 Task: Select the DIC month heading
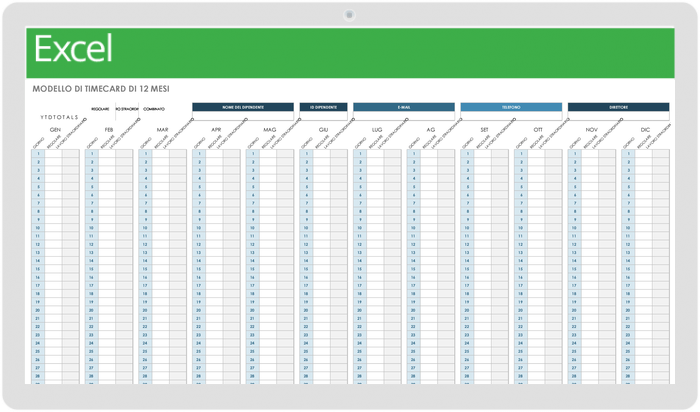click(645, 129)
